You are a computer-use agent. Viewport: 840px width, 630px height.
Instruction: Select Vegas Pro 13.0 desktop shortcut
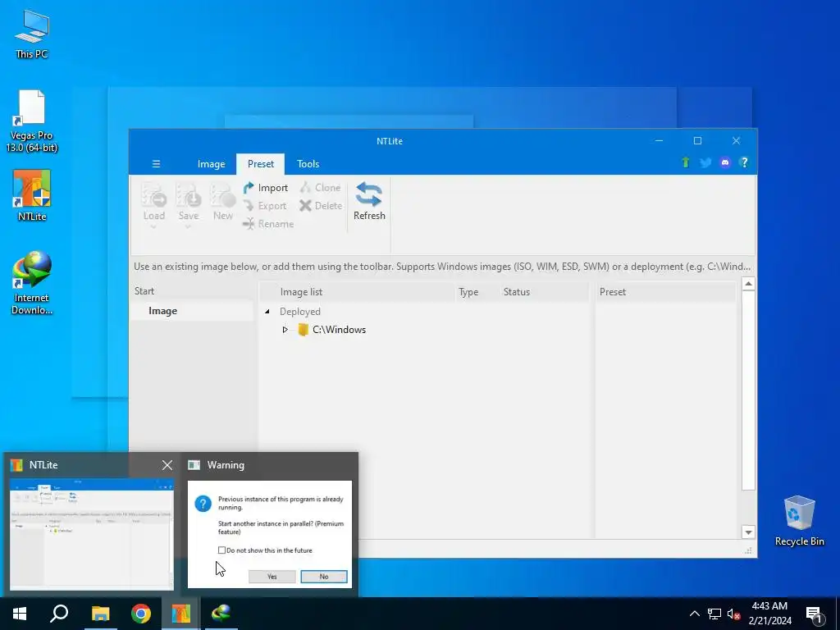click(x=32, y=121)
